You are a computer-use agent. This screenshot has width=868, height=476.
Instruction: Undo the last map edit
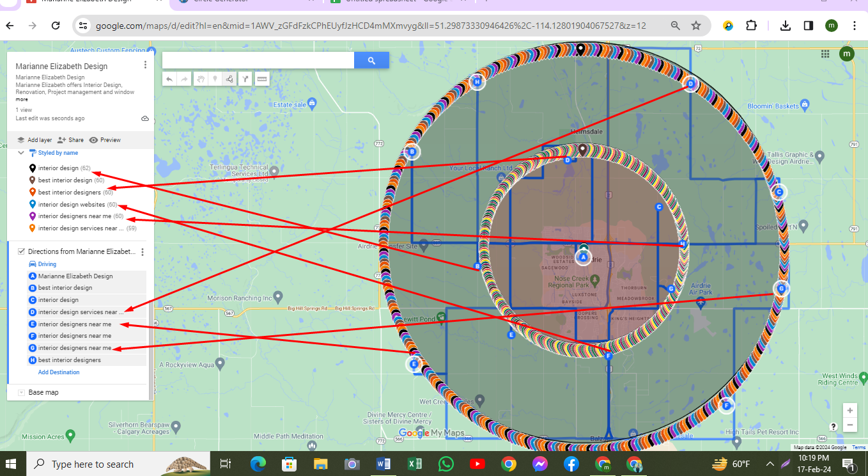click(169, 79)
